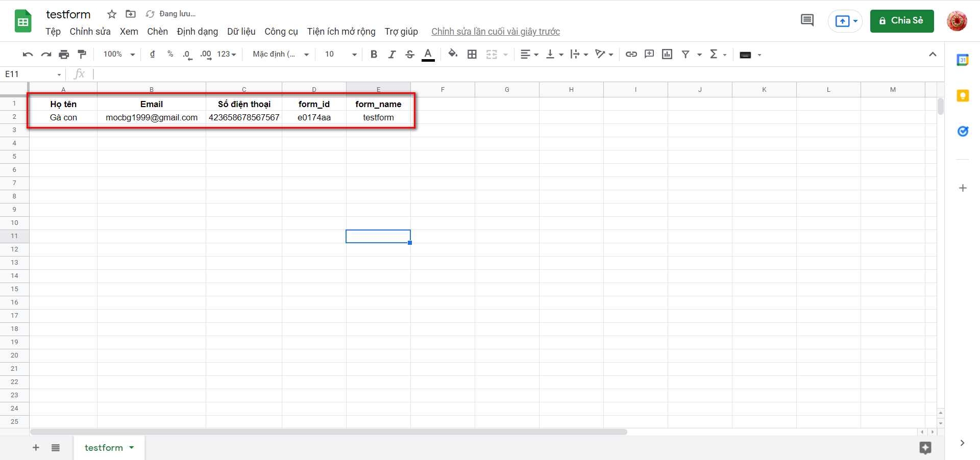Viewport: 980px width, 460px height.
Task: Open the Tệp menu
Action: [x=53, y=32]
